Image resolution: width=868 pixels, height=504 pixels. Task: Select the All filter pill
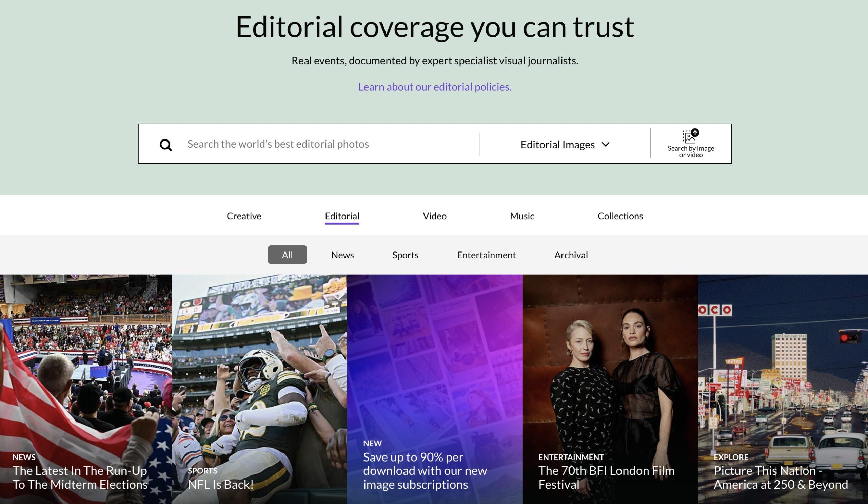pos(287,255)
